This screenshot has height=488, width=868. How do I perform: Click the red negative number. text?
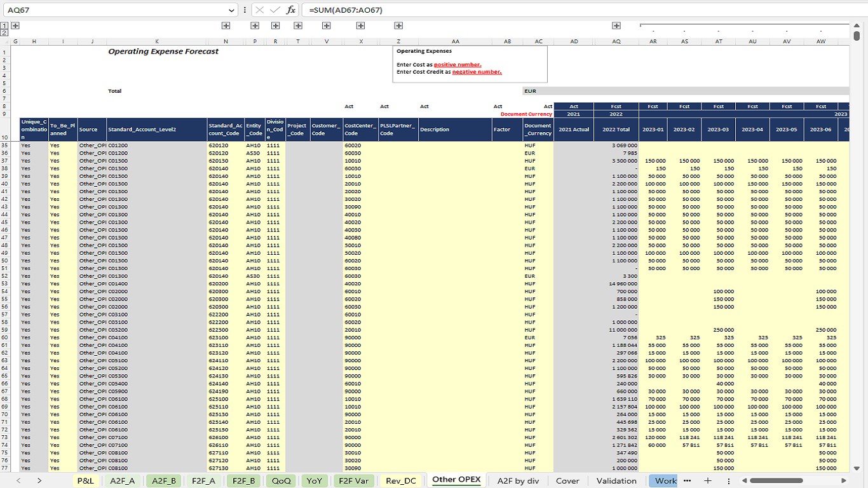[477, 72]
